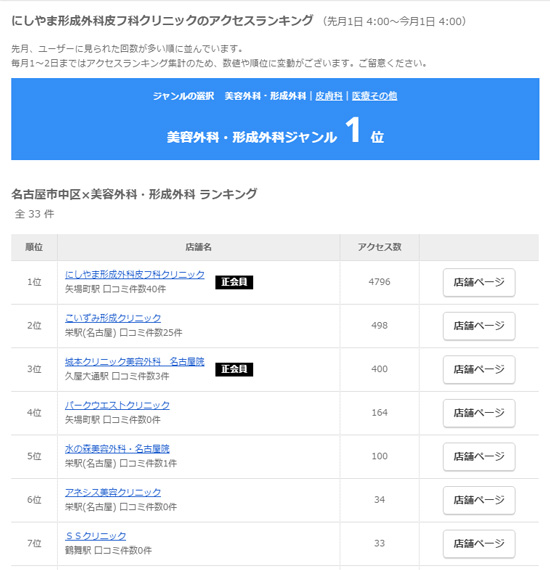This screenshot has width=550, height=570.
Task: Click rank cell 7位
Action: pos(34,544)
